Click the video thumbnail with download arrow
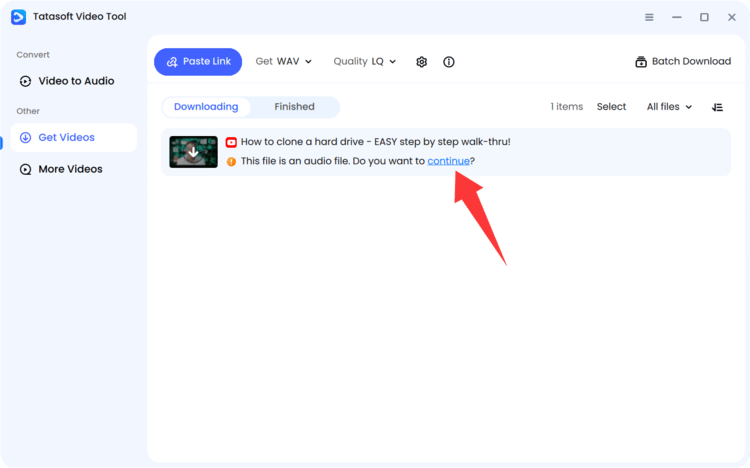This screenshot has height=468, width=750. click(193, 152)
